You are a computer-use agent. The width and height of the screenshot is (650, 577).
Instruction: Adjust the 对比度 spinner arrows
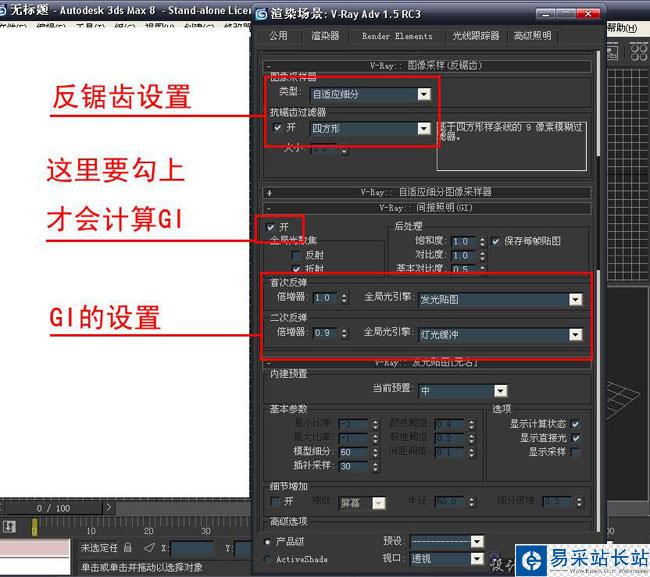click(x=482, y=255)
